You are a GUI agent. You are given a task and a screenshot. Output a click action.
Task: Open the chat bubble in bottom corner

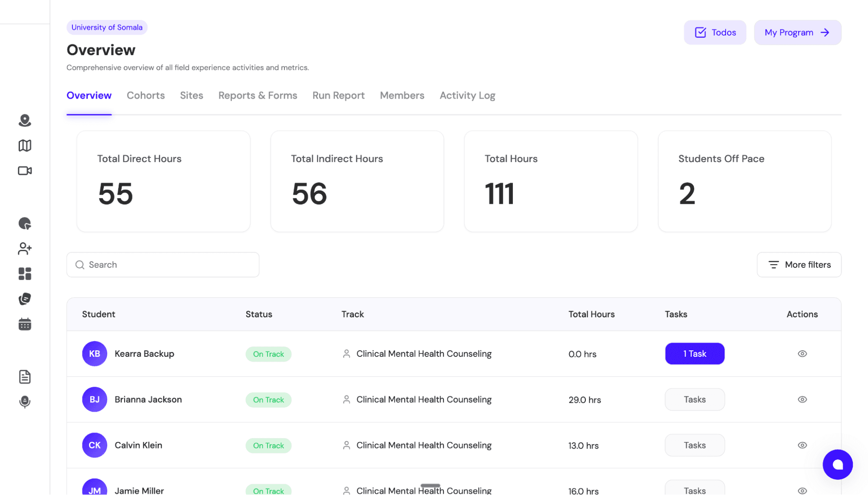click(x=838, y=464)
